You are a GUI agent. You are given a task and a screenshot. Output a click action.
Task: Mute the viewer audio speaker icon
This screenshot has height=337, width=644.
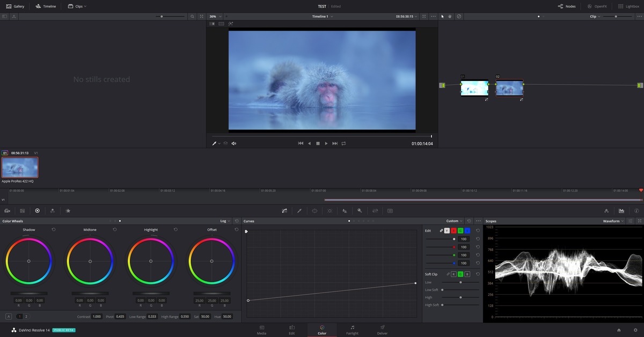(x=234, y=143)
